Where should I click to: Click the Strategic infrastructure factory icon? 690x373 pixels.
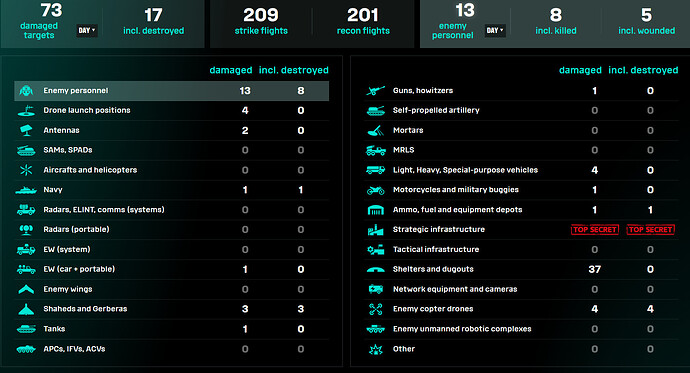pyautogui.click(x=375, y=230)
